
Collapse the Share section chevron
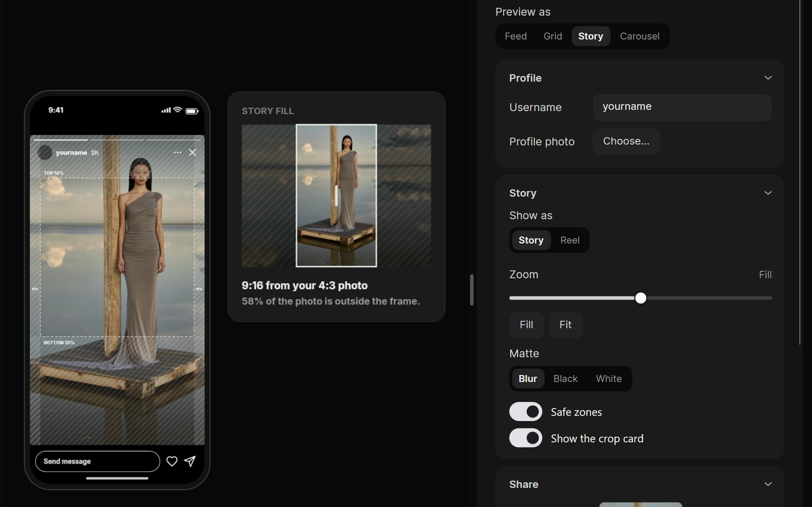(x=768, y=484)
